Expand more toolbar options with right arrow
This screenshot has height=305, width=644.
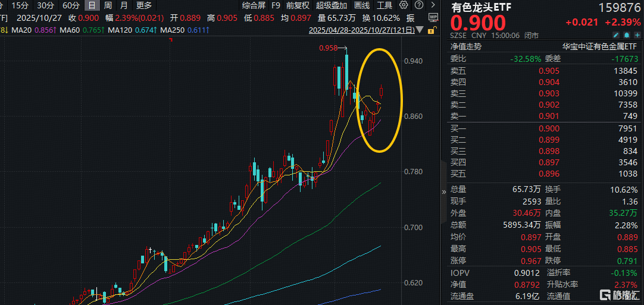pyautogui.click(x=433, y=5)
